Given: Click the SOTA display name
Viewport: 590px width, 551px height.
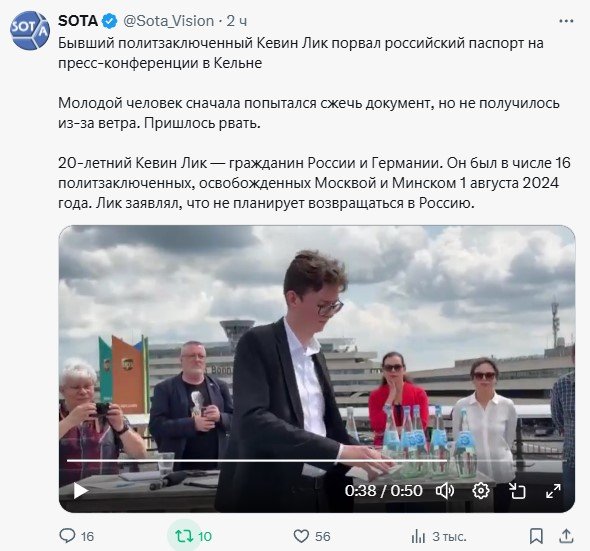Looking at the screenshot, I should pyautogui.click(x=78, y=21).
